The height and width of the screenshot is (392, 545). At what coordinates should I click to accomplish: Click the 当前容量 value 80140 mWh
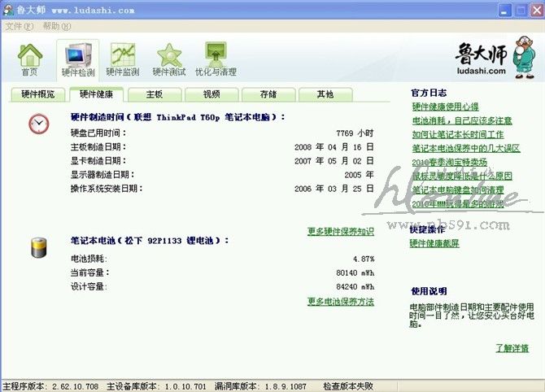[355, 272]
